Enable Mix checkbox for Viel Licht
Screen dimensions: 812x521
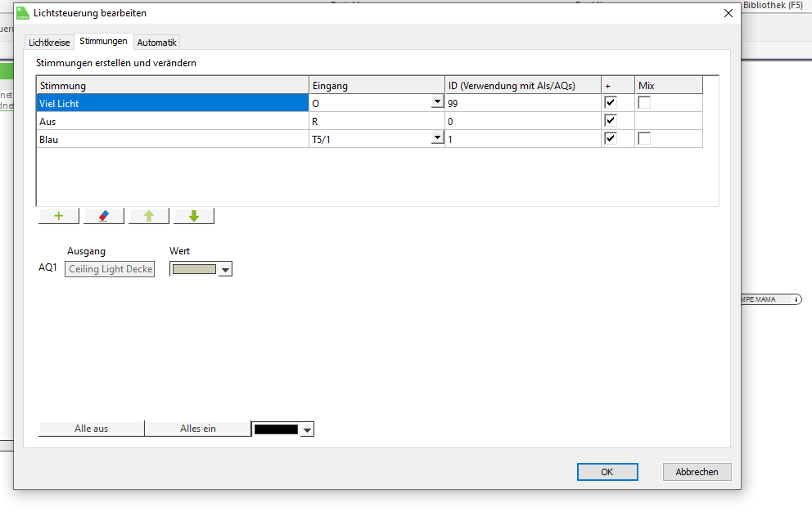[x=644, y=102]
